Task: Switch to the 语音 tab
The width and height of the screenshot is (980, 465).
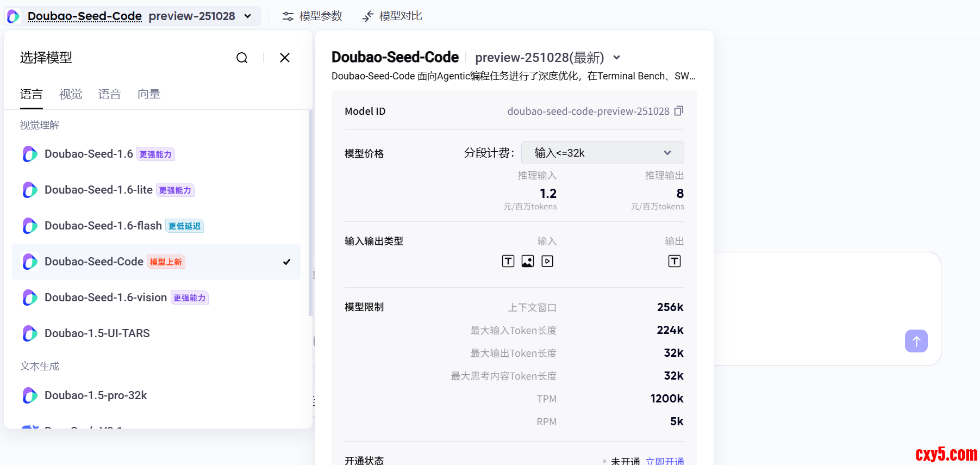Action: [x=110, y=94]
